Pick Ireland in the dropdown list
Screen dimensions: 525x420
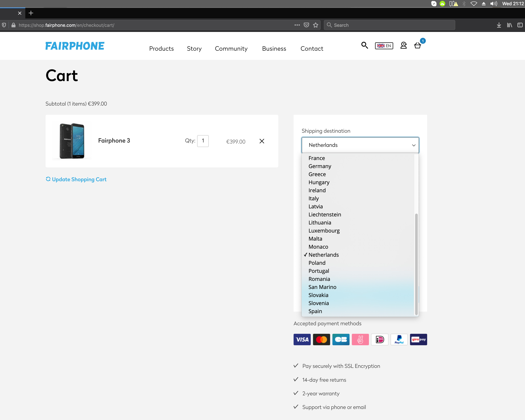pos(357,190)
